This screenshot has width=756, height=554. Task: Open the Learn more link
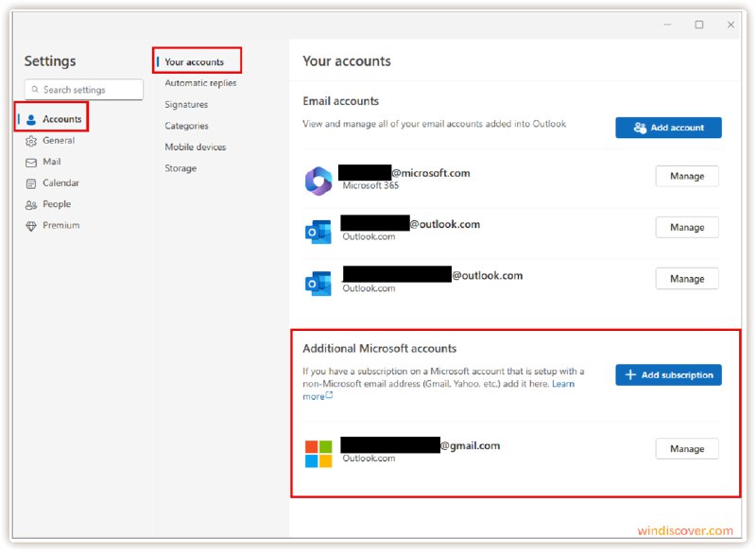click(x=563, y=384)
